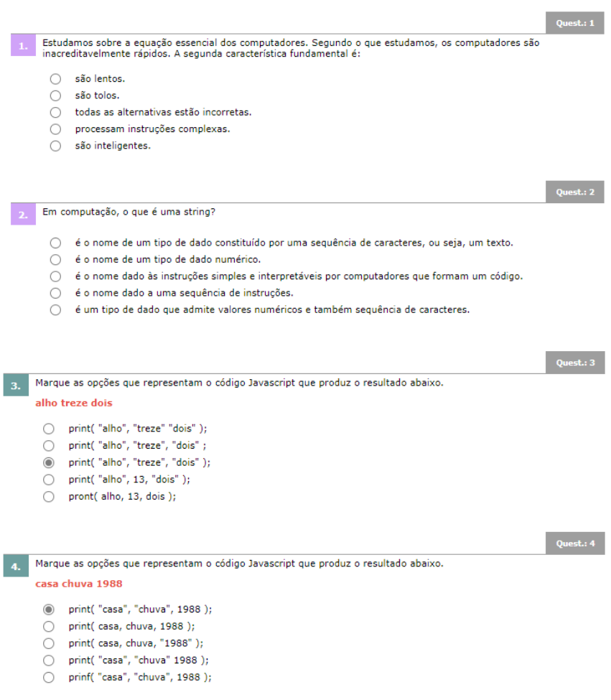
Task: Select "processam instruções complexas." radio button
Action: pos(55,129)
